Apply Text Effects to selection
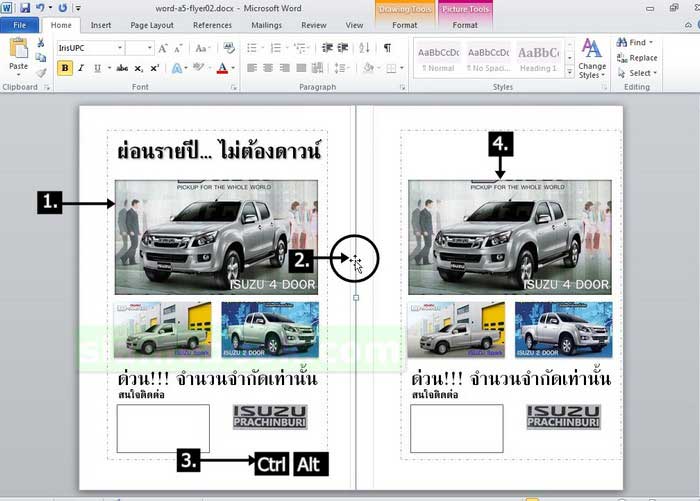 click(177, 68)
